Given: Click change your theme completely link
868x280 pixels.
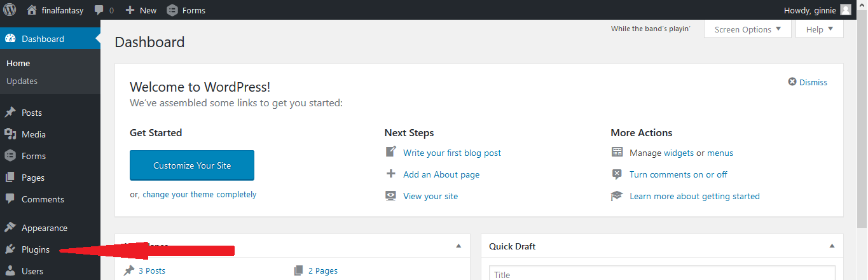Looking at the screenshot, I should tap(199, 195).
